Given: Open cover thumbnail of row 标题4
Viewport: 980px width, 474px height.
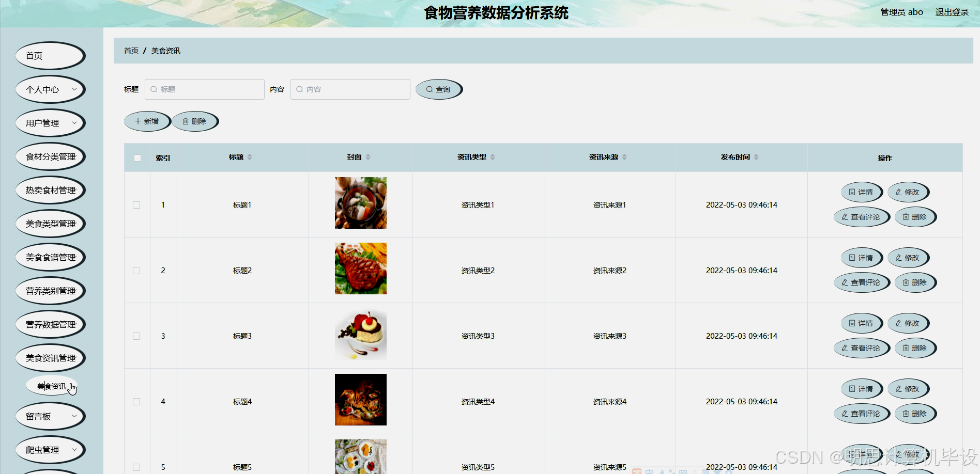Looking at the screenshot, I should [x=361, y=400].
